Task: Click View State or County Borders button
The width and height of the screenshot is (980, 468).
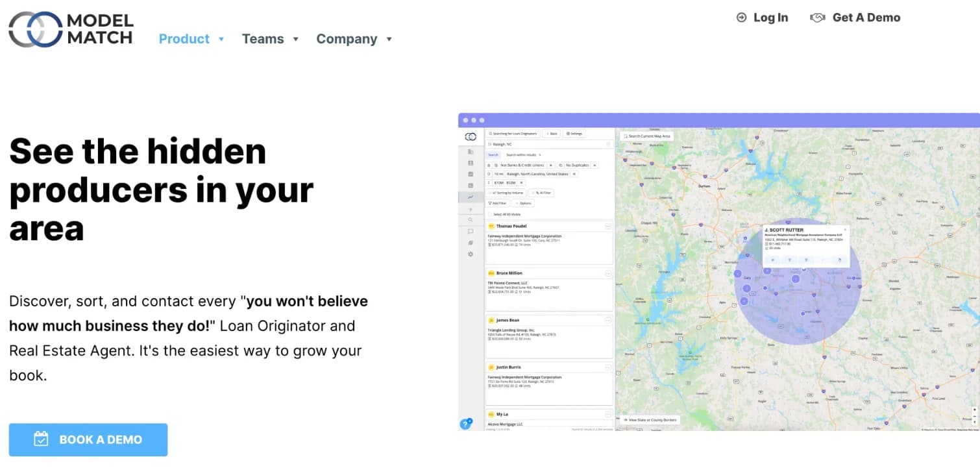Action: pyautogui.click(x=650, y=420)
